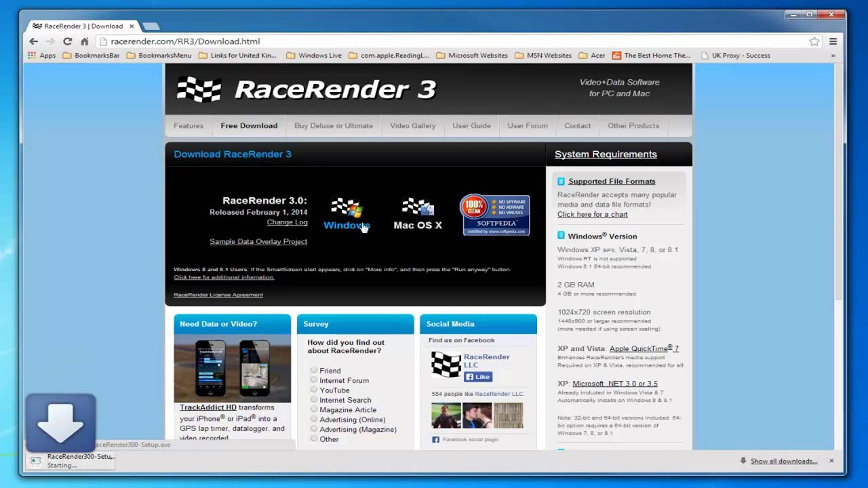Click the Mac OS X download flag icon
The width and height of the screenshot is (868, 488).
pos(418,207)
